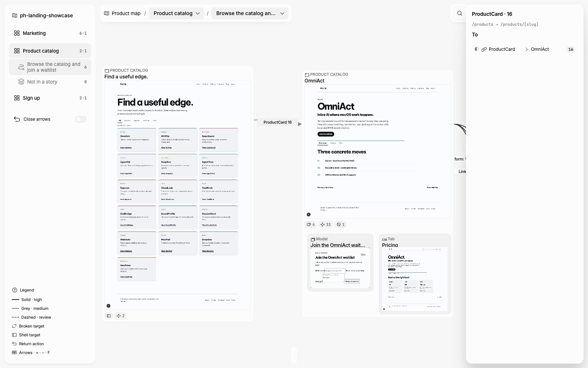The height and width of the screenshot is (368, 588).
Task: Click the move badge showing 2
Action: 121,316
